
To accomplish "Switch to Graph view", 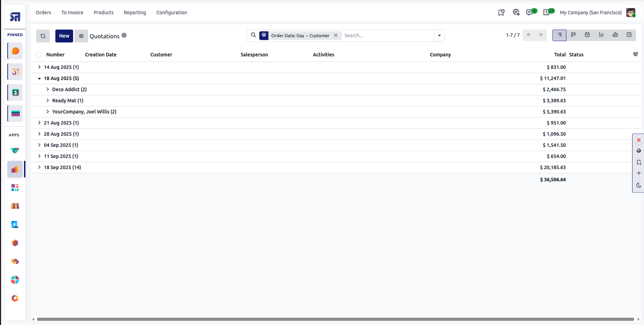I will pos(615,35).
